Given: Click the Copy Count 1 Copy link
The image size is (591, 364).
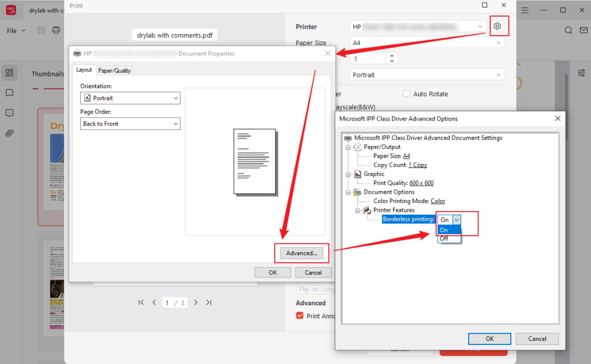Looking at the screenshot, I should [x=417, y=164].
